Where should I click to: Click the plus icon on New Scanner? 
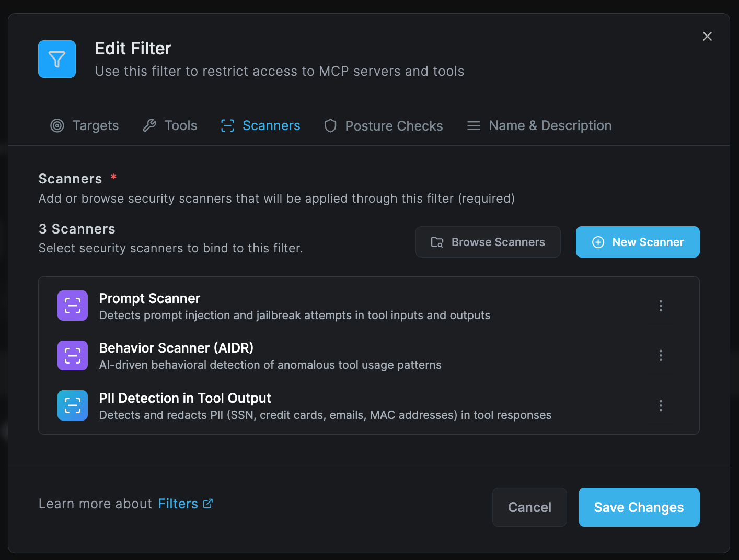[598, 242]
